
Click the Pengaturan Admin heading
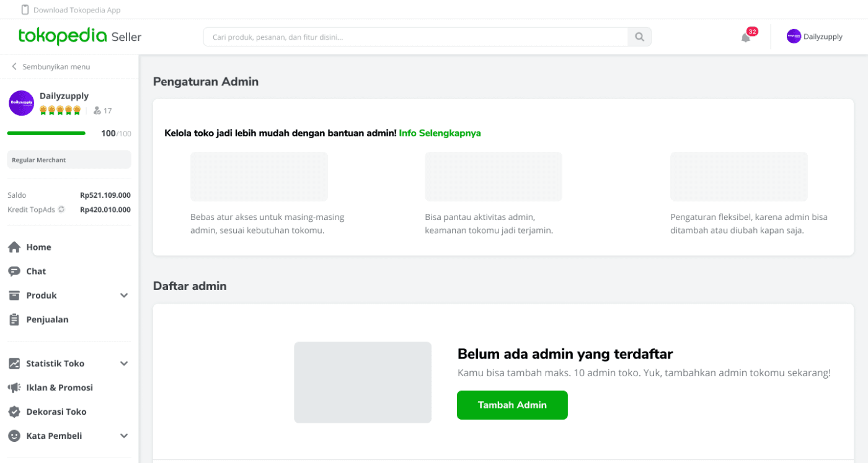click(206, 81)
